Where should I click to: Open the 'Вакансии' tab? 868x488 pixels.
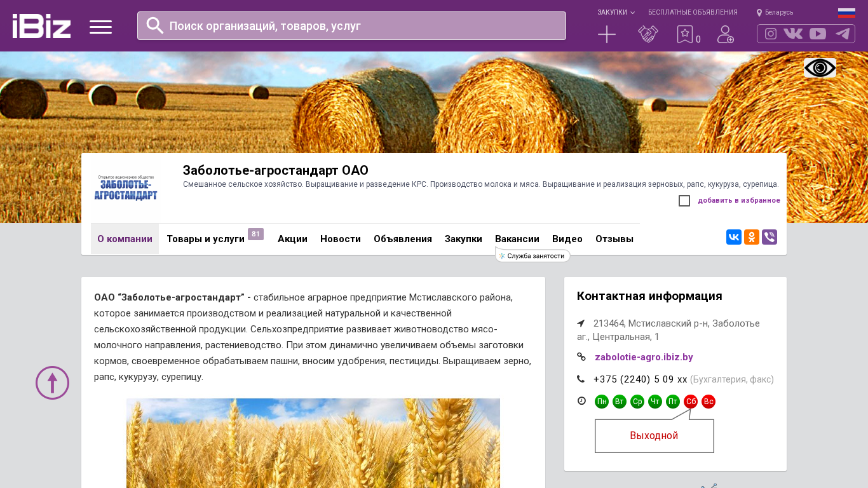click(517, 239)
